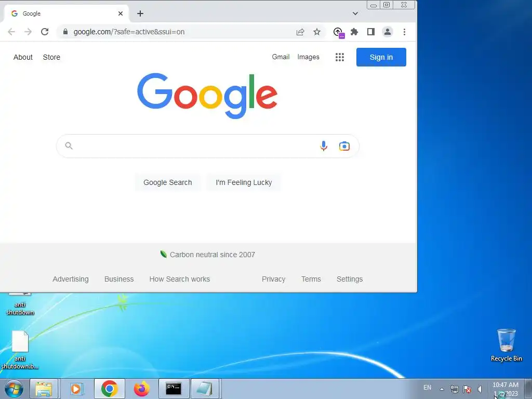
Task: Click the blue Sign in button
Action: coord(381,57)
